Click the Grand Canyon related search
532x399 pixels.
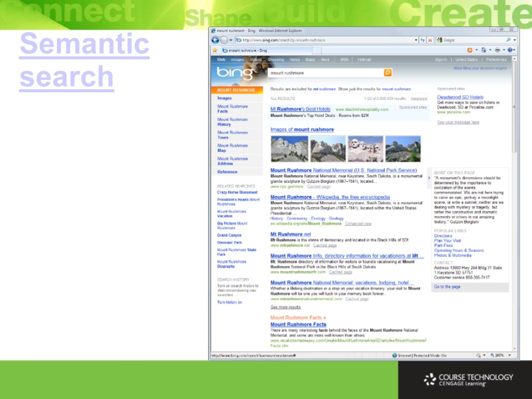point(230,235)
